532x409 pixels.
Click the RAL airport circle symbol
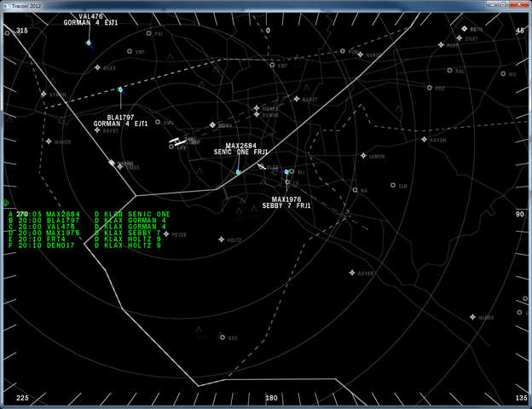(449, 70)
